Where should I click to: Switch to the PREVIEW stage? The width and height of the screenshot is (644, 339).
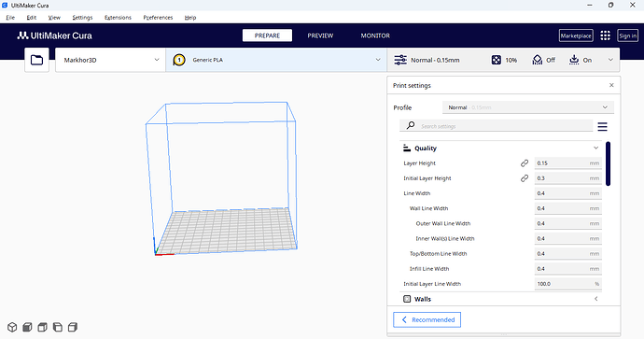click(x=320, y=35)
